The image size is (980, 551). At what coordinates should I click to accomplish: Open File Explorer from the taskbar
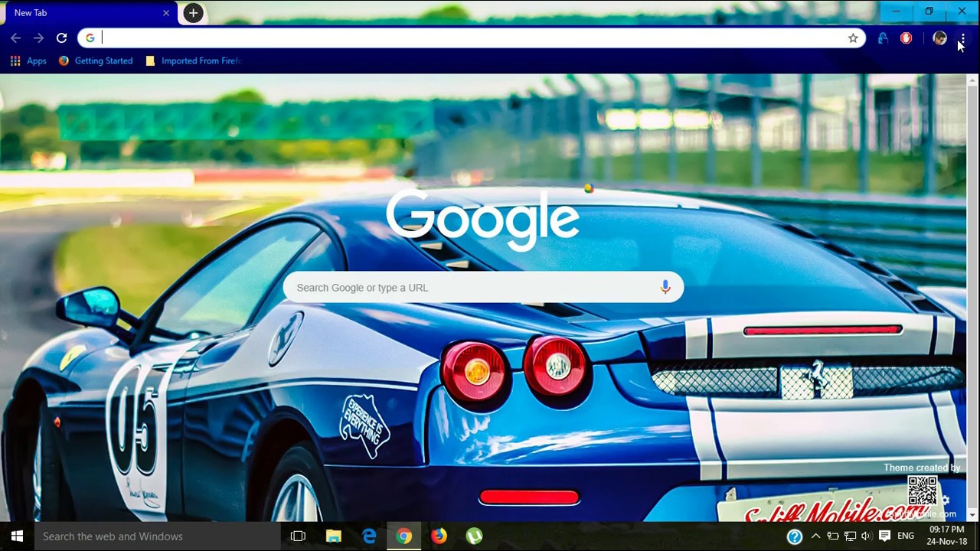(x=333, y=536)
